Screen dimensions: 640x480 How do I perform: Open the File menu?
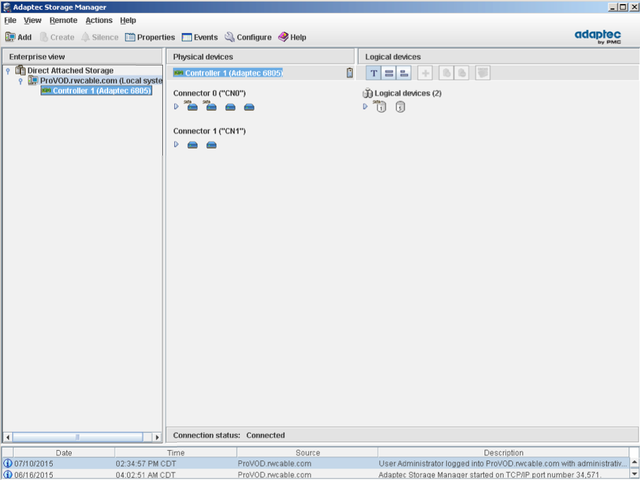(10, 20)
